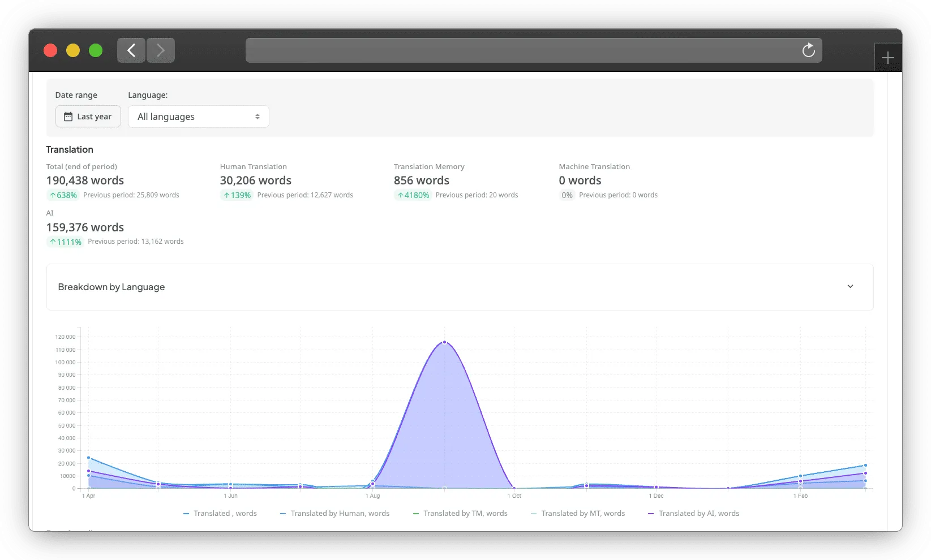The height and width of the screenshot is (560, 931).
Task: Toggle the 'Translated by Human, words' legend series
Action: click(x=334, y=513)
